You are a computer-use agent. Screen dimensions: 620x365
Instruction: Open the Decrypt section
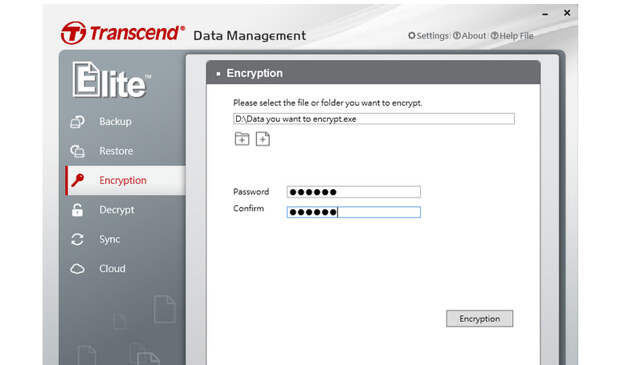(x=117, y=210)
